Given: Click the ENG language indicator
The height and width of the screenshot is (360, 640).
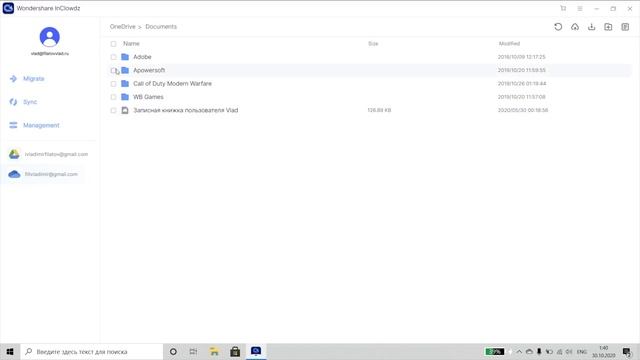Looking at the screenshot, I should pyautogui.click(x=582, y=351).
